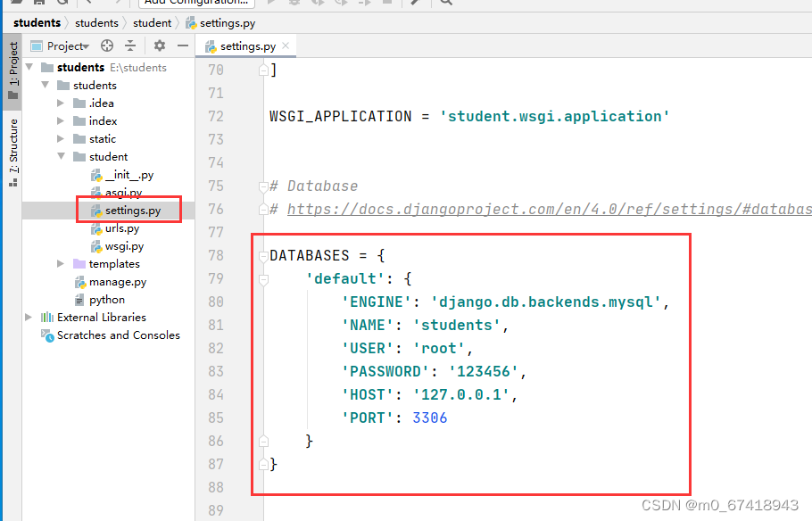This screenshot has width=812, height=521.
Task: Click the 'django.db.backends.mysql' value
Action: point(546,302)
